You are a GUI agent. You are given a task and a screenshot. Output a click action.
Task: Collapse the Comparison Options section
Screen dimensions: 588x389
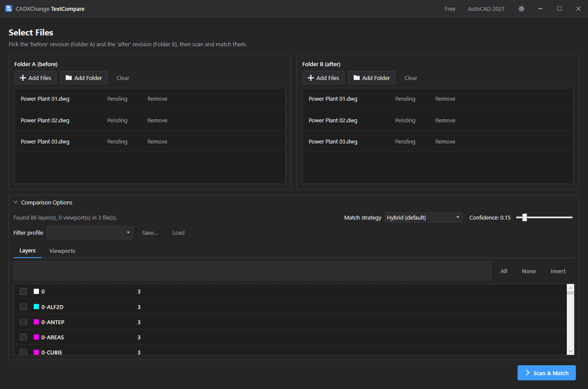point(16,202)
